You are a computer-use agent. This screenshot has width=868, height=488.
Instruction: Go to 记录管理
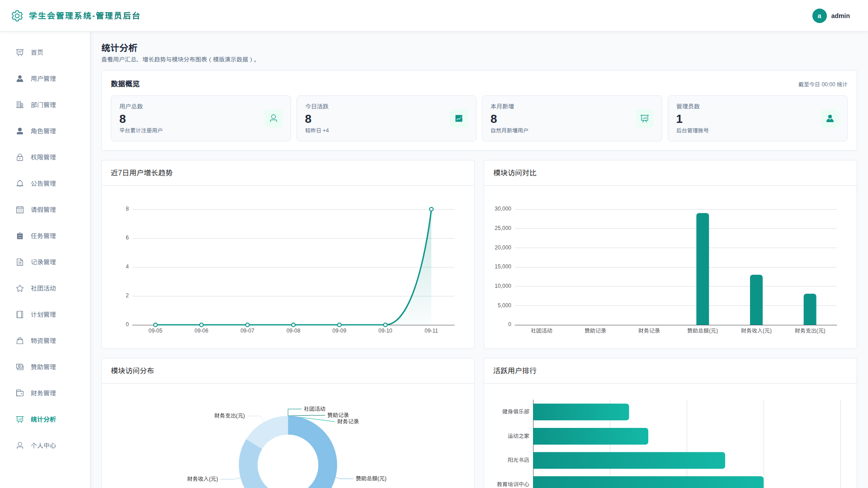tap(45, 262)
